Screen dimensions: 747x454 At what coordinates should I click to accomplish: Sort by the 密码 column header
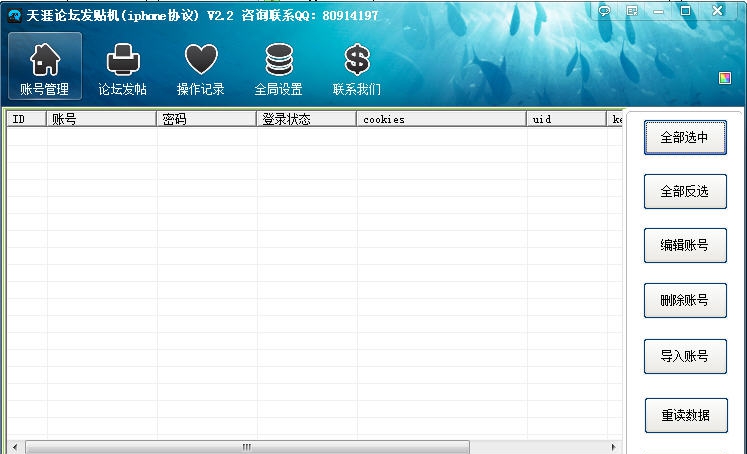coord(207,119)
